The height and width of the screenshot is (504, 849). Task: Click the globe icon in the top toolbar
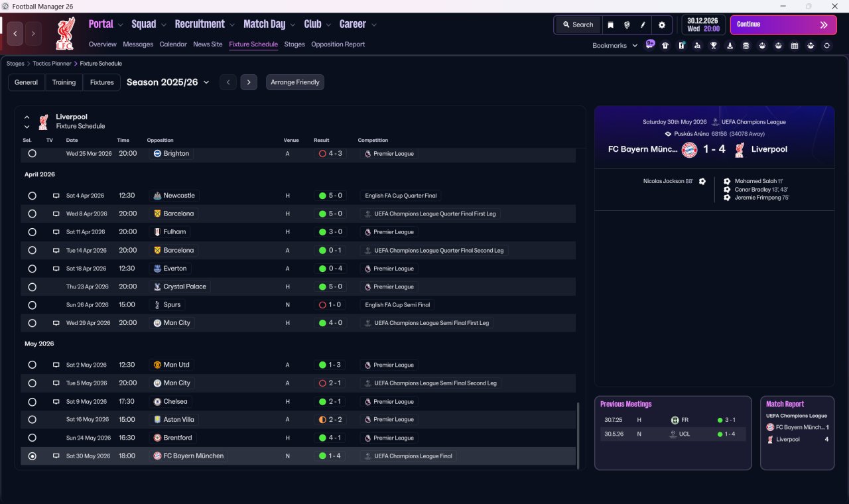[x=627, y=25]
